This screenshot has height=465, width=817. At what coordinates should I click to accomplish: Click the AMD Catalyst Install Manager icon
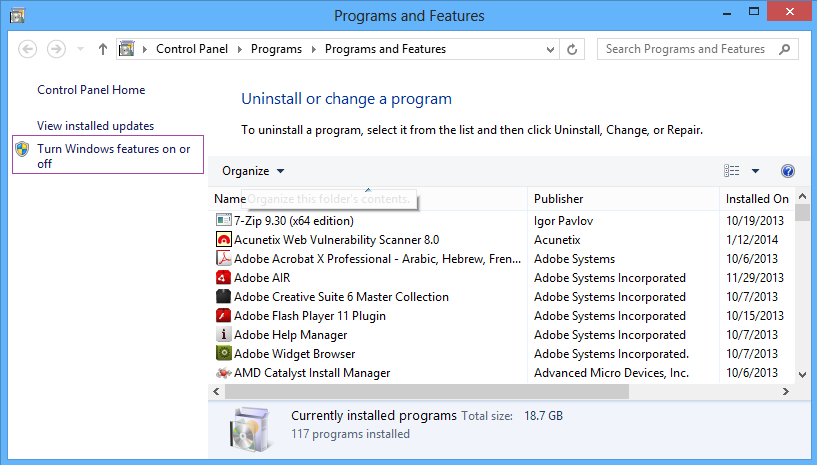pos(224,373)
